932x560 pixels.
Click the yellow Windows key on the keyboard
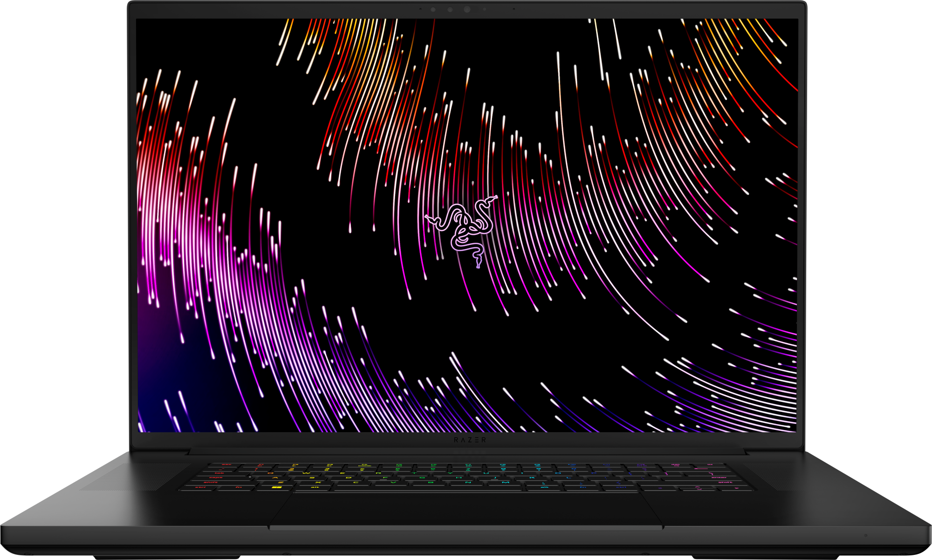[x=276, y=487]
